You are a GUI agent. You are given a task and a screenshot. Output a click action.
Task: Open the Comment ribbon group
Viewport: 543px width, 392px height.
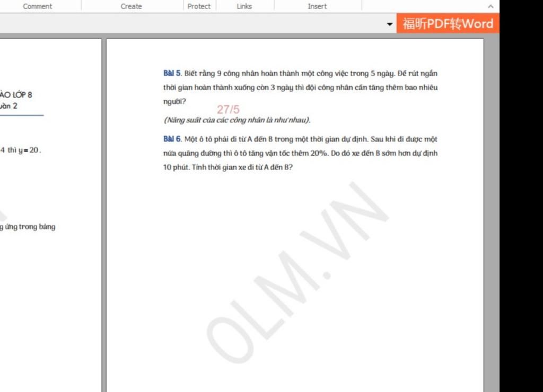point(38,6)
